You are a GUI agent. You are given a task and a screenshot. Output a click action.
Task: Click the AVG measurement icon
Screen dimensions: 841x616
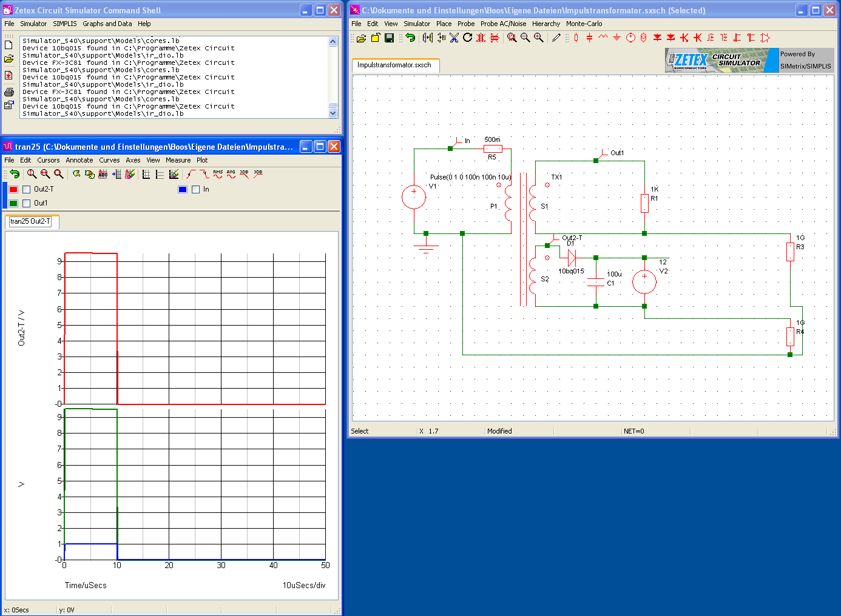[x=231, y=174]
